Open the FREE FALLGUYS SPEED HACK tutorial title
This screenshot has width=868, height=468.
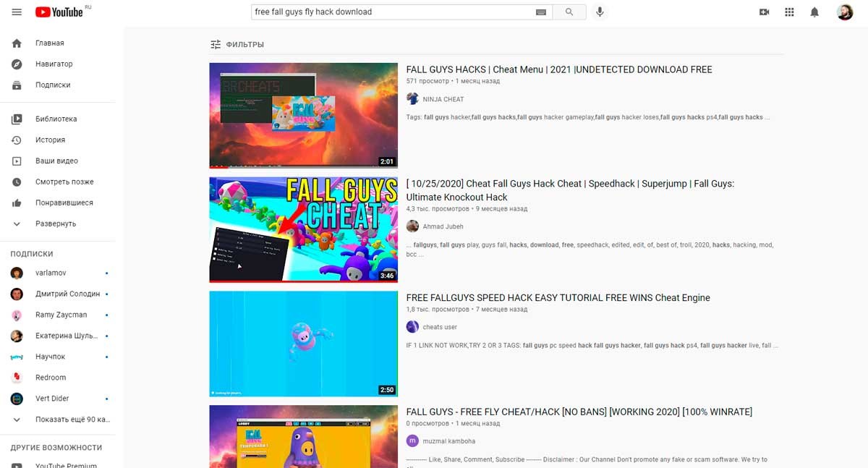click(558, 297)
